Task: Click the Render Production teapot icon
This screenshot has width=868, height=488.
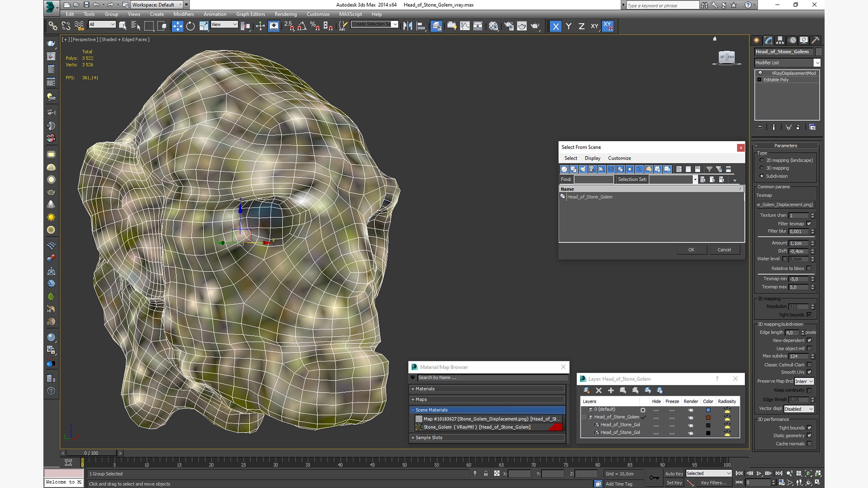Action: click(535, 26)
